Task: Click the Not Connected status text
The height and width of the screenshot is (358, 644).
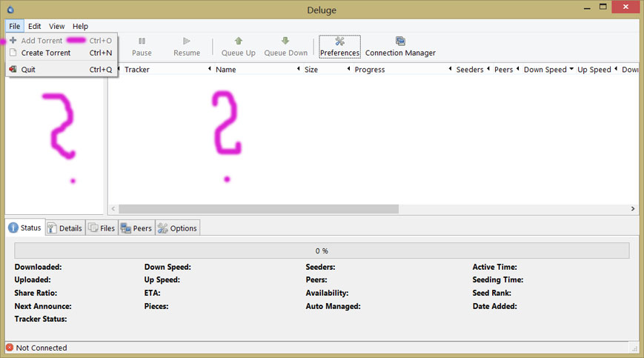Action: click(x=42, y=348)
